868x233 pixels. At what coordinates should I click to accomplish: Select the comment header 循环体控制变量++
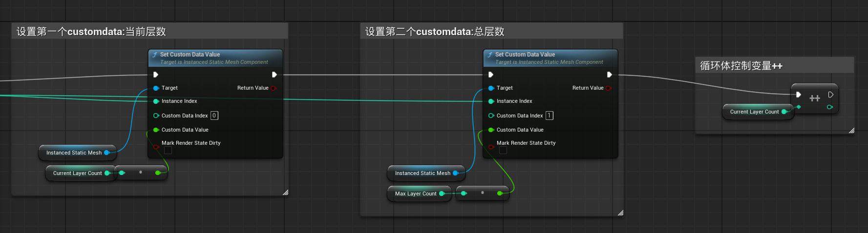tap(775, 65)
